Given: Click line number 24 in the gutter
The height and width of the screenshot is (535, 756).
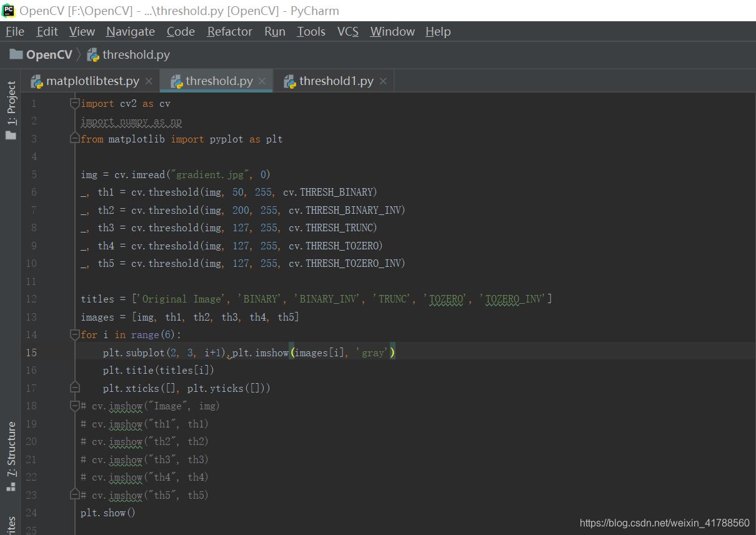Looking at the screenshot, I should [32, 512].
